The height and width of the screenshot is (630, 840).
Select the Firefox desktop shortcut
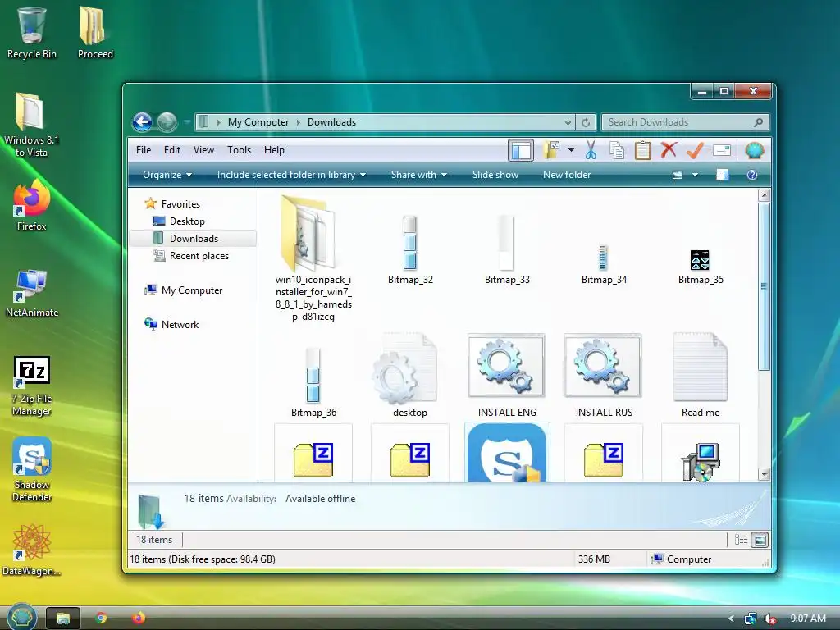point(32,205)
